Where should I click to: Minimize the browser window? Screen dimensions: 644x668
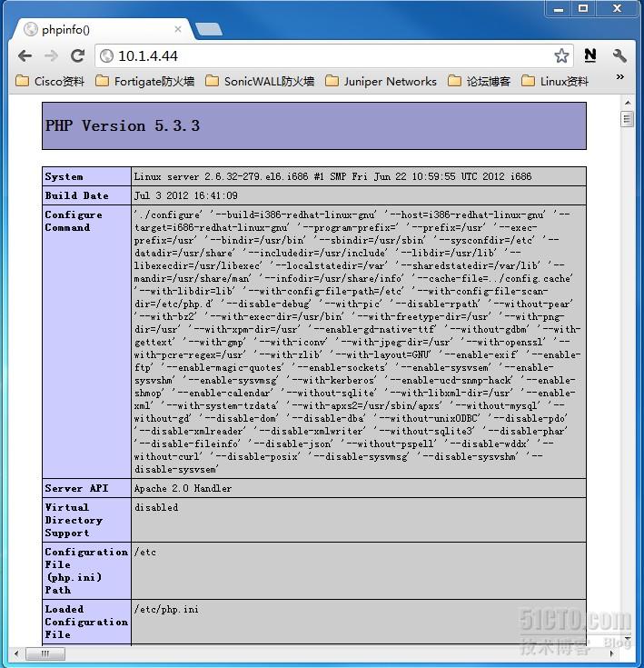pyautogui.click(x=559, y=9)
